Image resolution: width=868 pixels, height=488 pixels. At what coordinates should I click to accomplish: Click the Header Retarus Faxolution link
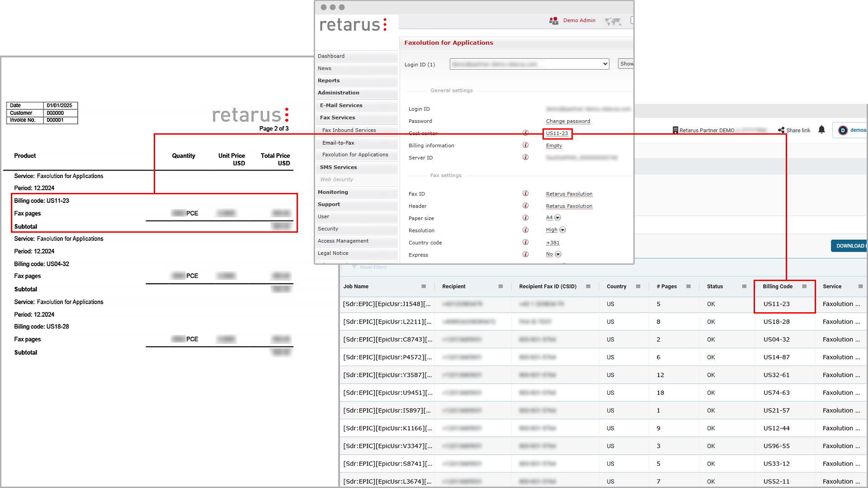click(x=569, y=206)
